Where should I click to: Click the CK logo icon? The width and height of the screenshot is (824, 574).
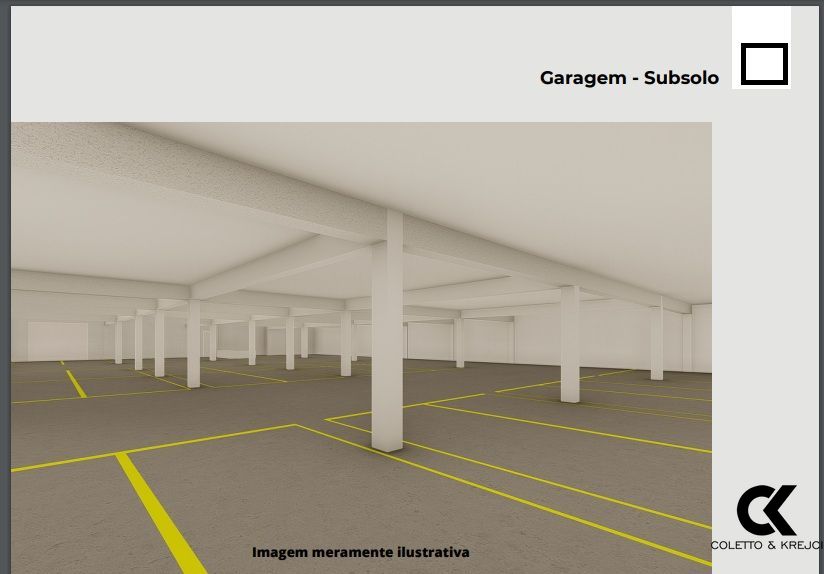tap(767, 510)
